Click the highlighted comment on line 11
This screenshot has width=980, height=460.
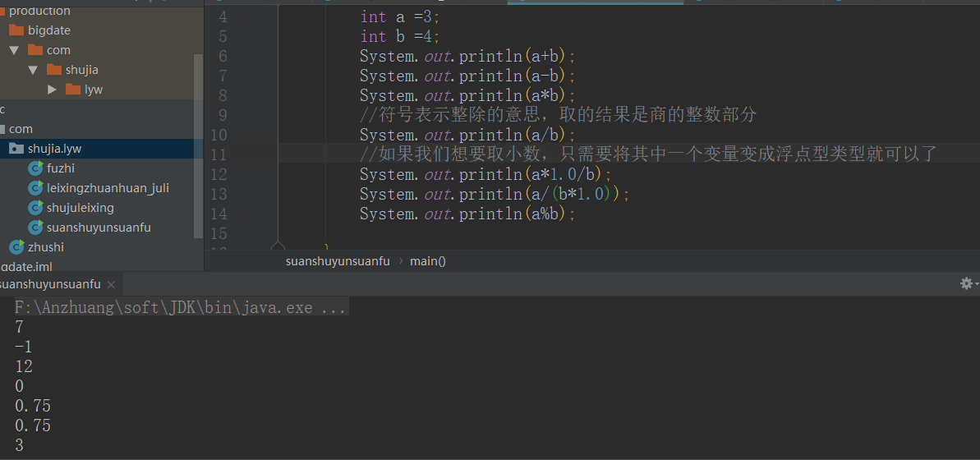pyautogui.click(x=647, y=154)
